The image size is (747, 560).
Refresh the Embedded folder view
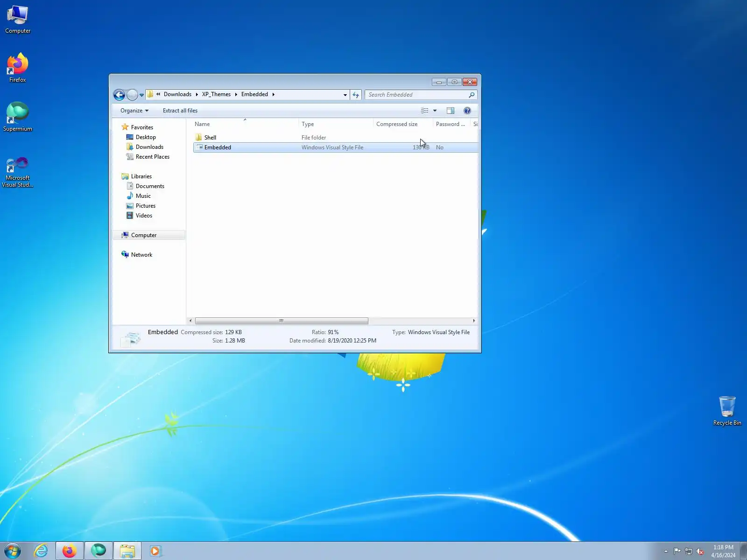[356, 95]
